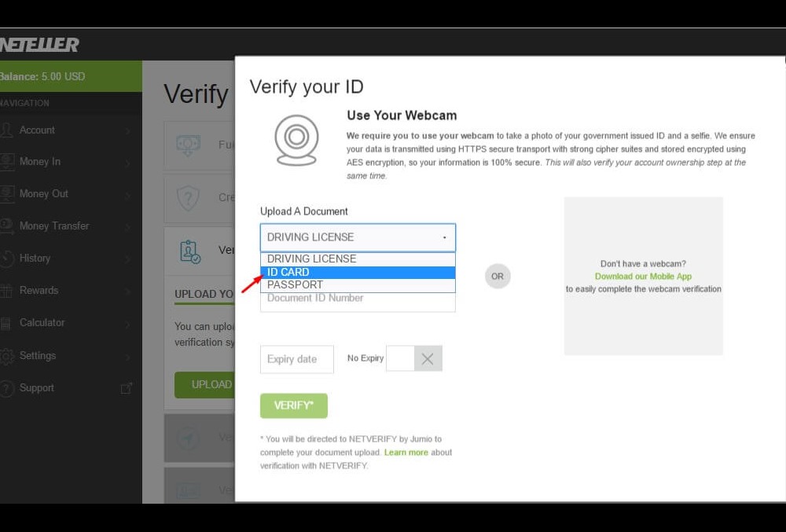Image resolution: width=786 pixels, height=532 pixels.
Task: Click the NETELLER logo
Action: tap(39, 45)
